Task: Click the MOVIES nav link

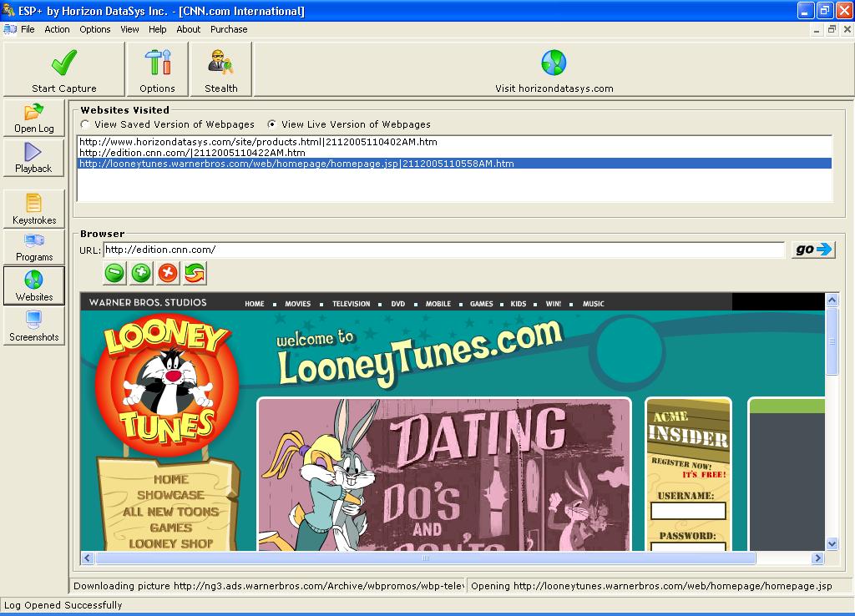Action: pos(298,304)
